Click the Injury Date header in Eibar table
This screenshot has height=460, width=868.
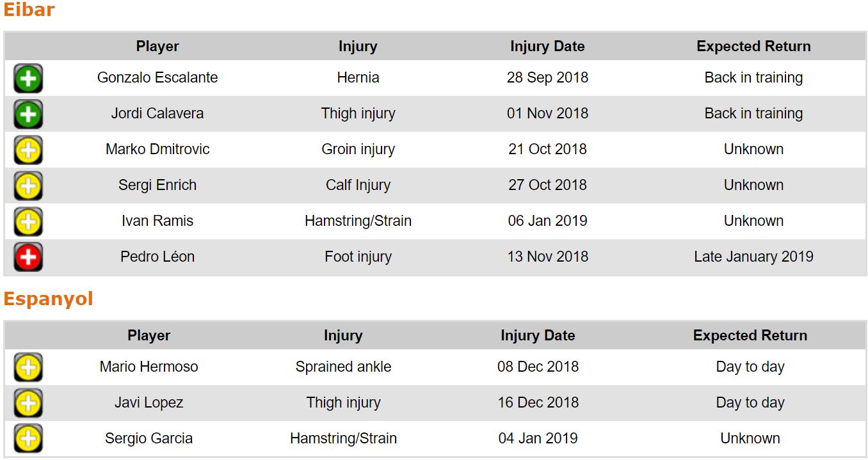pos(547,47)
